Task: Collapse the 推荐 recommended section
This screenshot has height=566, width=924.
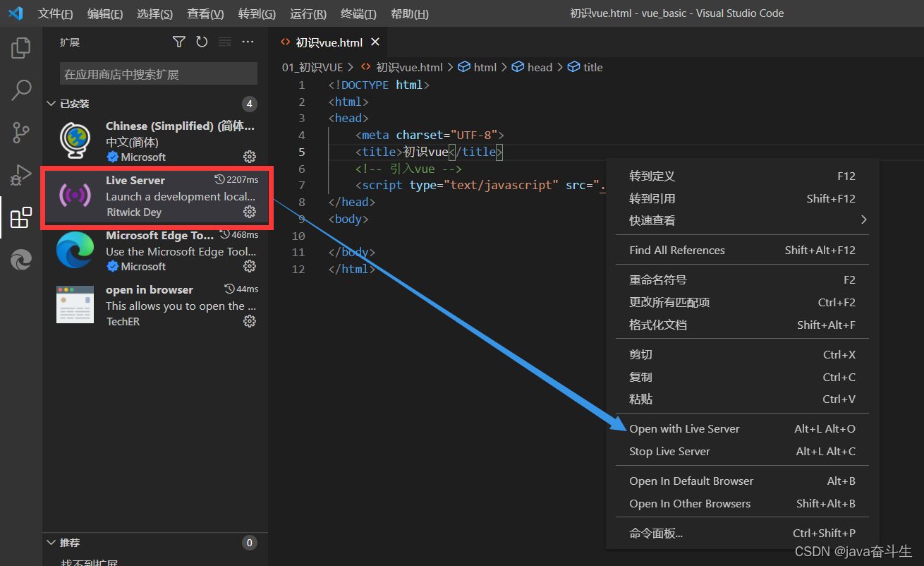Action: [51, 543]
